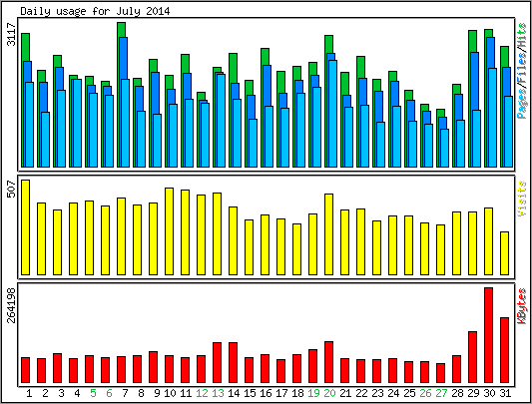Click day label 28 on x-axis
The width and height of the screenshot is (532, 404).
pos(457,393)
